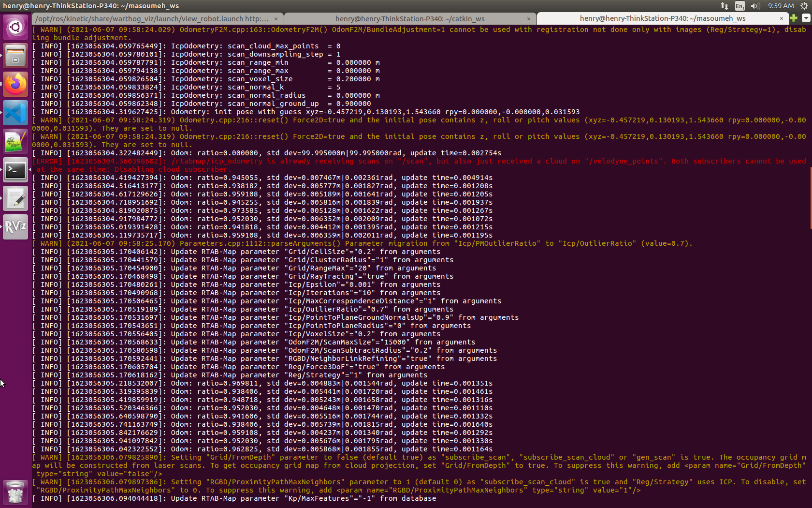Open the green map app in the dock
The height and width of the screenshot is (508, 812).
(15, 142)
